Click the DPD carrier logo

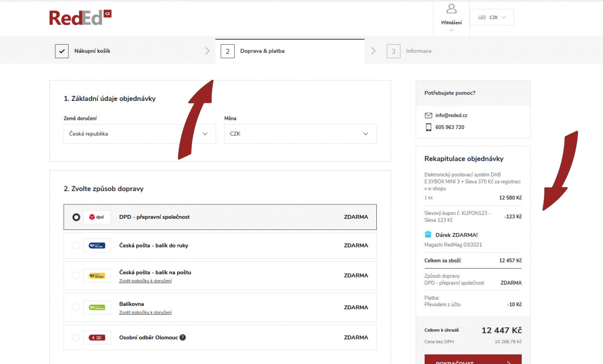click(x=96, y=217)
